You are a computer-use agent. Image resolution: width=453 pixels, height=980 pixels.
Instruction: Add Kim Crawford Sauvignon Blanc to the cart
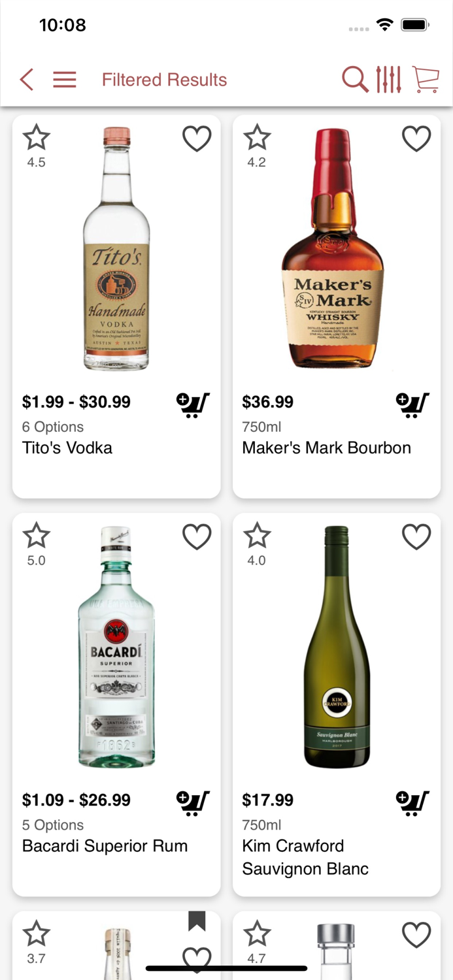pos(412,803)
